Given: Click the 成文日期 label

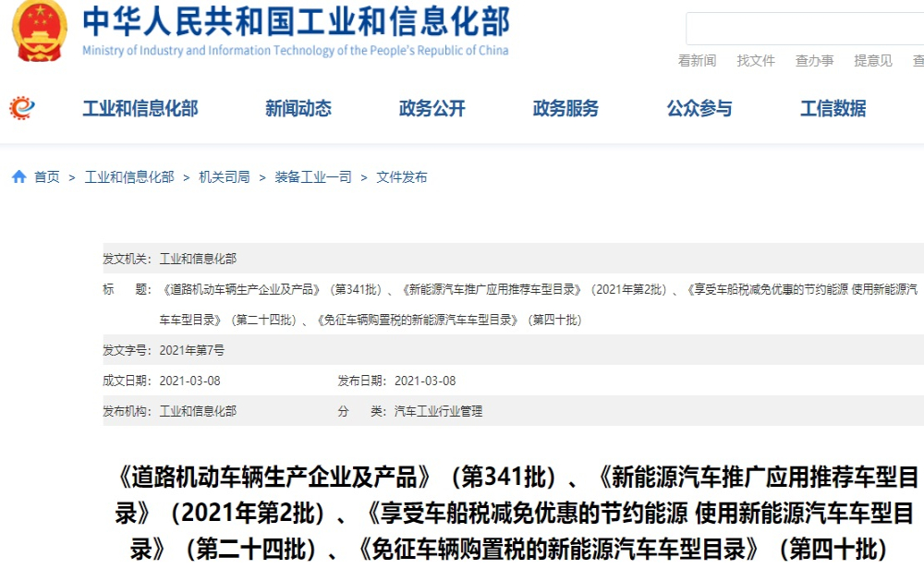Looking at the screenshot, I should [128, 381].
